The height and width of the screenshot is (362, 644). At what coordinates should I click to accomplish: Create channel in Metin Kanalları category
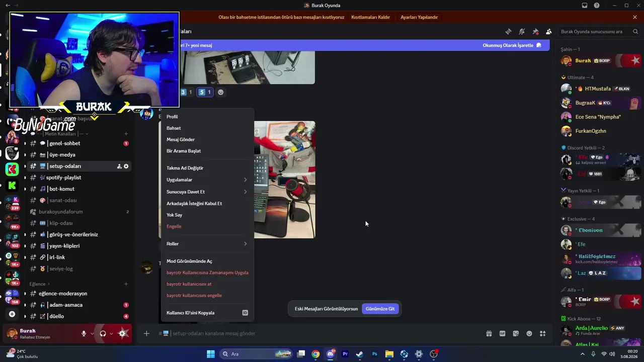tap(126, 134)
